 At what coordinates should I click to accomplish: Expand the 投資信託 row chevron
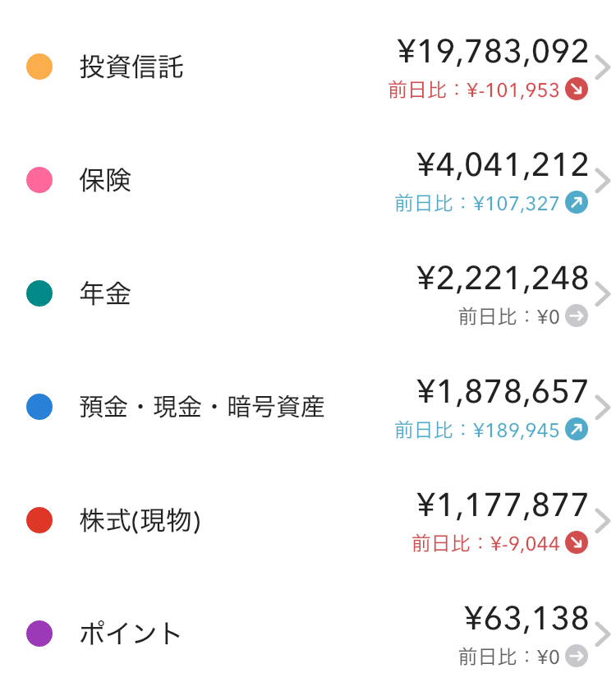pos(603,68)
